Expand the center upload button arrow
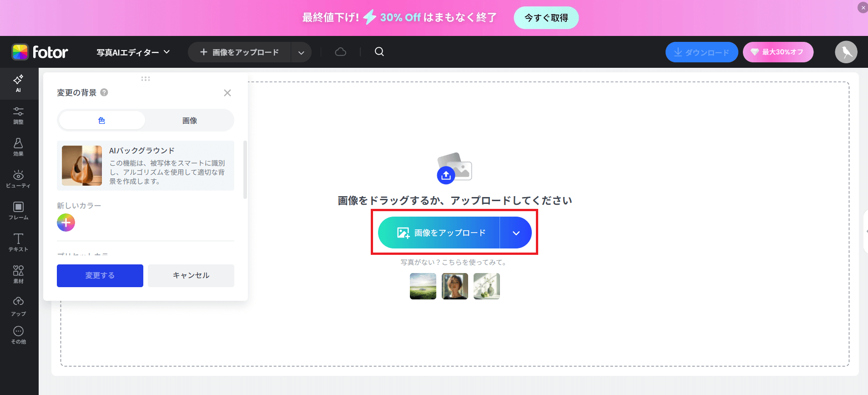This screenshot has height=395, width=868. tap(516, 233)
